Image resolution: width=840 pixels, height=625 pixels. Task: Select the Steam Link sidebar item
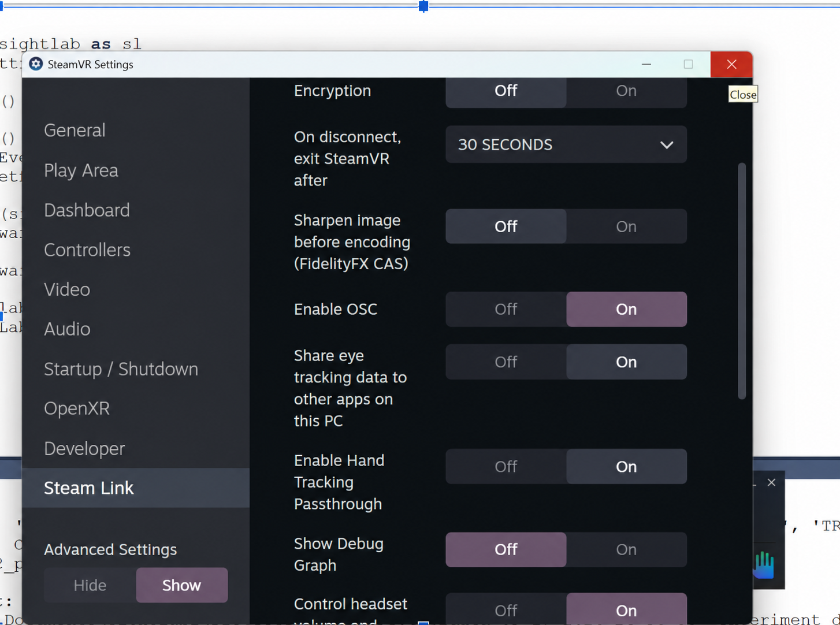click(x=136, y=488)
